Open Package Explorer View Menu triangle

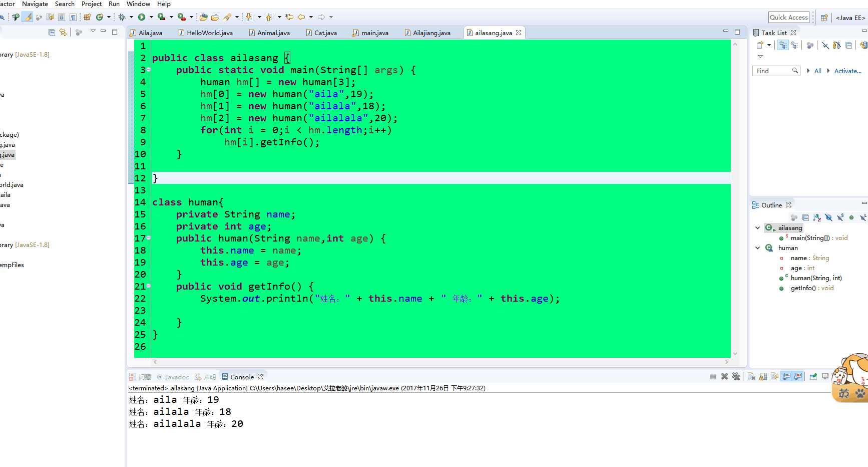point(93,32)
